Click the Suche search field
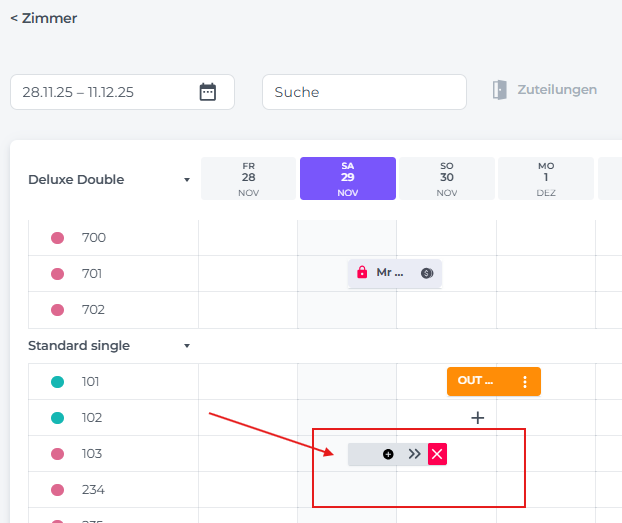 pyautogui.click(x=364, y=92)
